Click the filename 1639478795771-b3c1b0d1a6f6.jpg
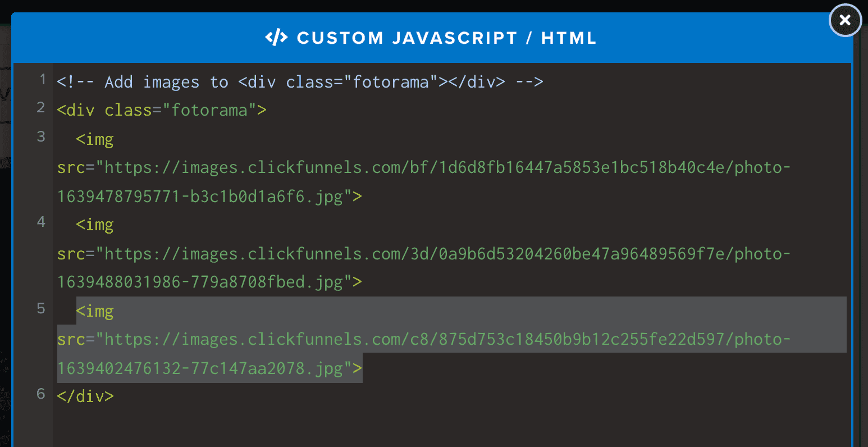This screenshot has width=868, height=447. click(x=200, y=197)
